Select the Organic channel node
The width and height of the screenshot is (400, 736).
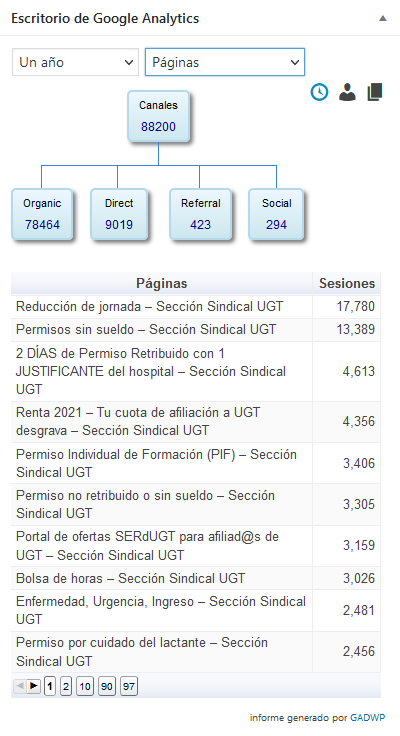click(x=42, y=214)
